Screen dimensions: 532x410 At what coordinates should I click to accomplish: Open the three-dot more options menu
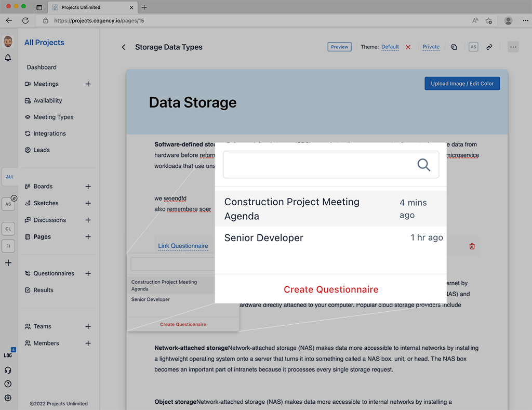tap(513, 47)
